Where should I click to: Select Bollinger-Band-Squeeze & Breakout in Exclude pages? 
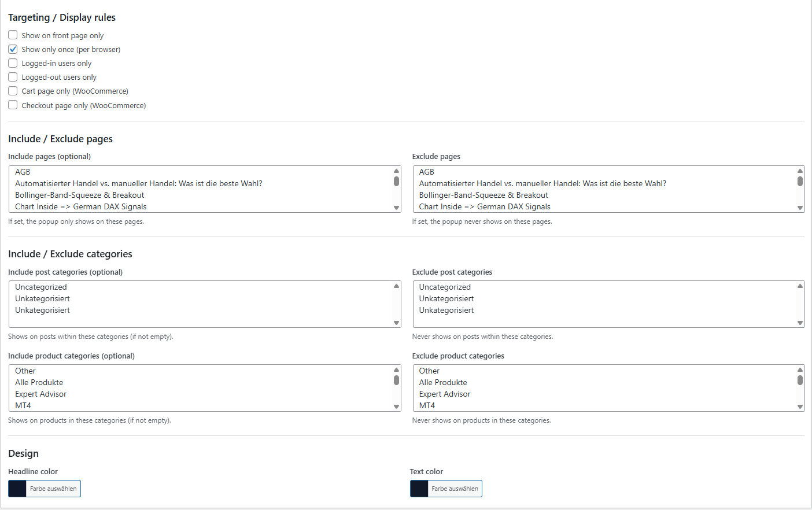[x=483, y=195]
